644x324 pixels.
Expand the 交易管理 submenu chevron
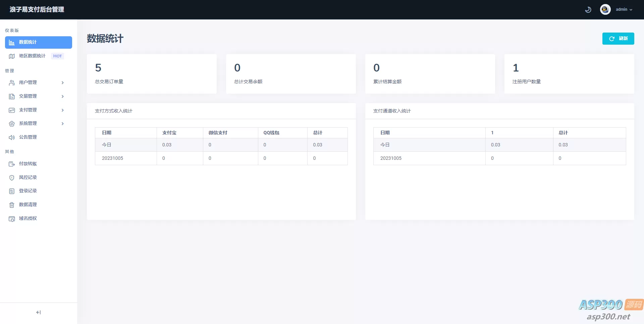pyautogui.click(x=63, y=96)
